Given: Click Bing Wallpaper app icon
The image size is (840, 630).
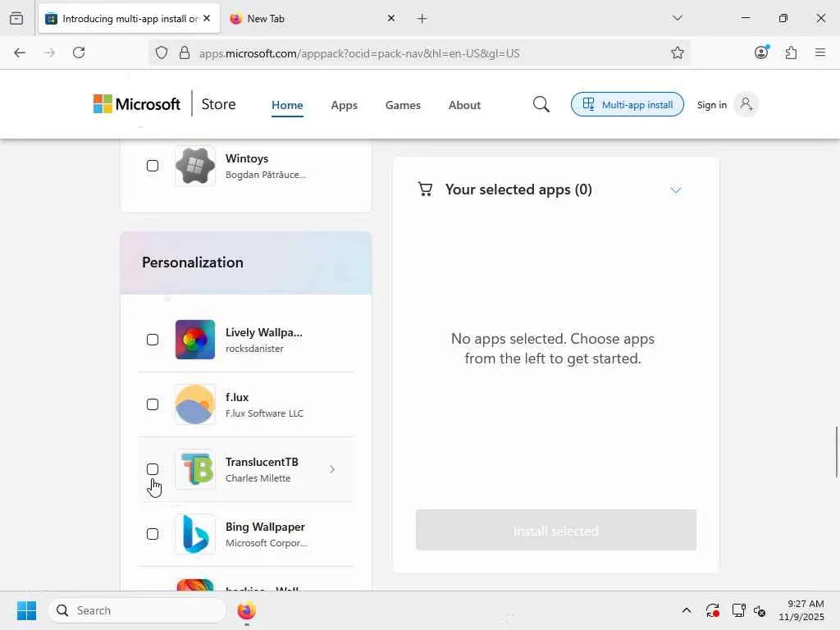Looking at the screenshot, I should [195, 534].
